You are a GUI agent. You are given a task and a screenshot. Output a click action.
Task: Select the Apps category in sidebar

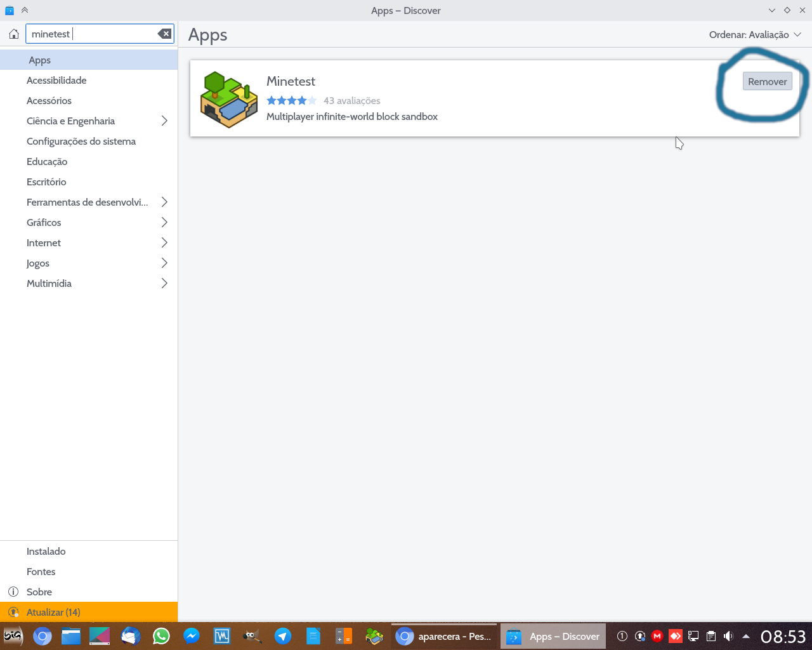89,60
